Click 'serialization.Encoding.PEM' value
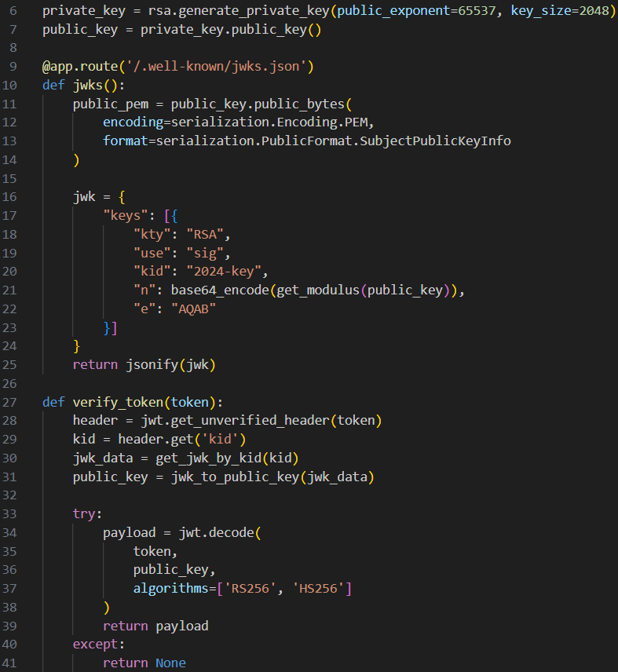Viewport: 618px width, 672px height. pyautogui.click(x=269, y=122)
